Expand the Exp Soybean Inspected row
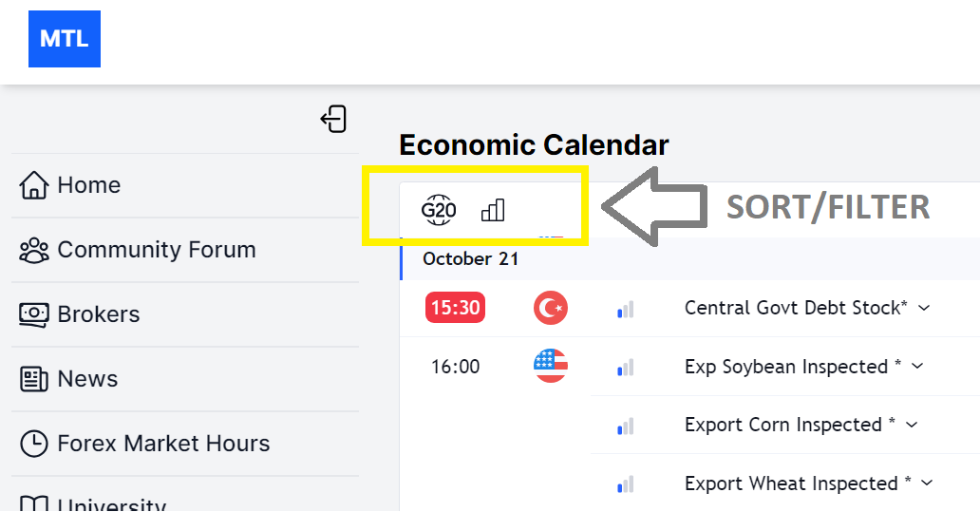This screenshot has height=512, width=980. [x=917, y=367]
